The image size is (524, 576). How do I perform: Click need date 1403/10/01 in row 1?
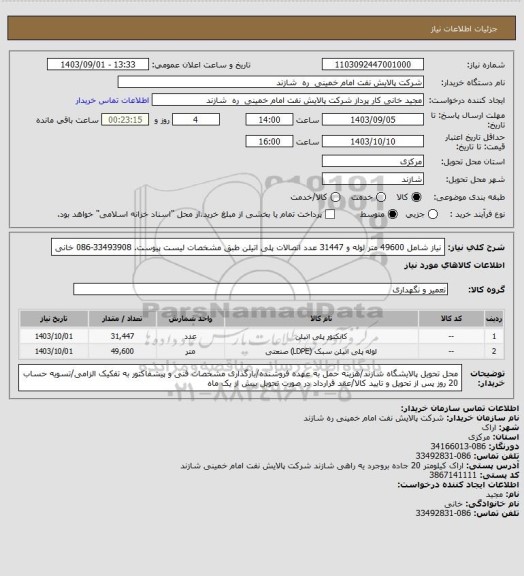click(x=54, y=336)
